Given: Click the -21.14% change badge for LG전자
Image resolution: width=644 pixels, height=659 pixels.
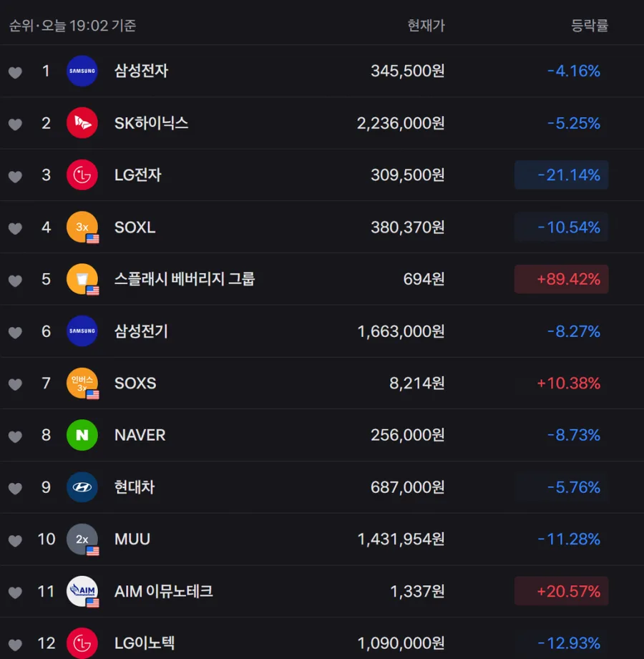Looking at the screenshot, I should click(x=561, y=175).
